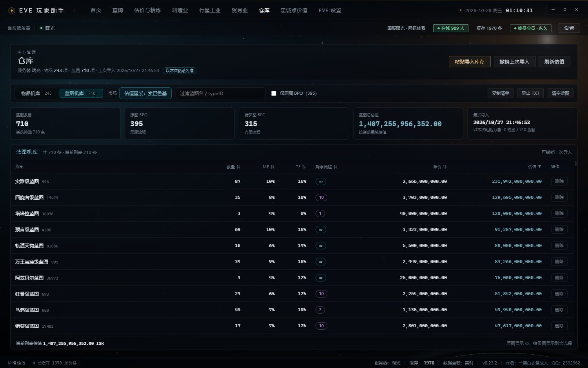Export list with 导出 TXT button
The image size is (588, 368).
pos(530,93)
